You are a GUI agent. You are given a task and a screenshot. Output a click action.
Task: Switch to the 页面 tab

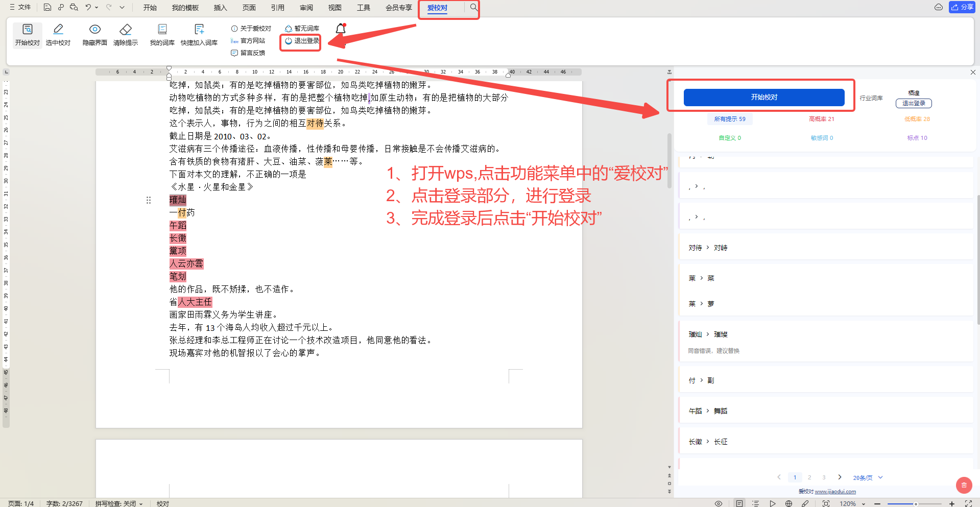[x=249, y=8]
